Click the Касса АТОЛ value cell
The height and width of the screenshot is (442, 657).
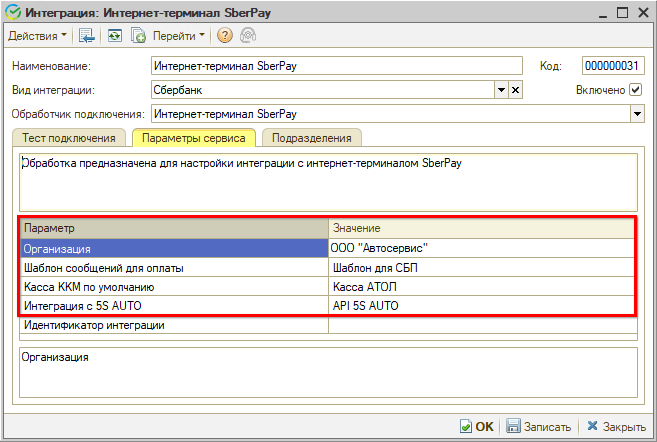coord(481,287)
